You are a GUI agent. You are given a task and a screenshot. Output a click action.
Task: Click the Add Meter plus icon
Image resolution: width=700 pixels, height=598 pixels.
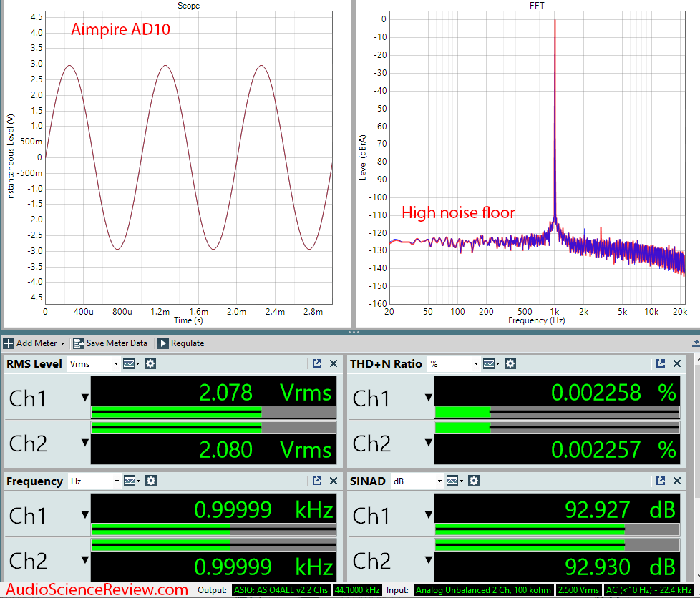[9, 343]
